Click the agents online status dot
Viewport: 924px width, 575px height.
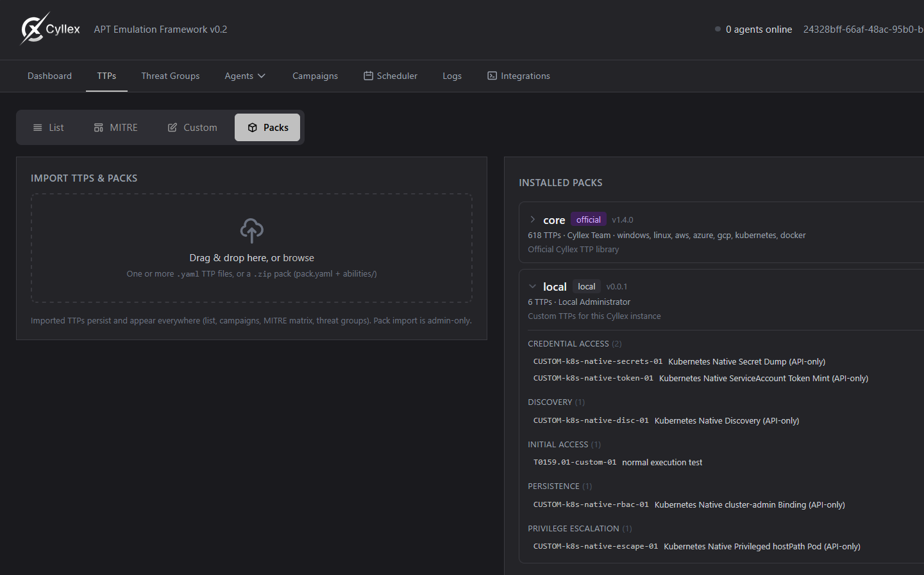718,29
